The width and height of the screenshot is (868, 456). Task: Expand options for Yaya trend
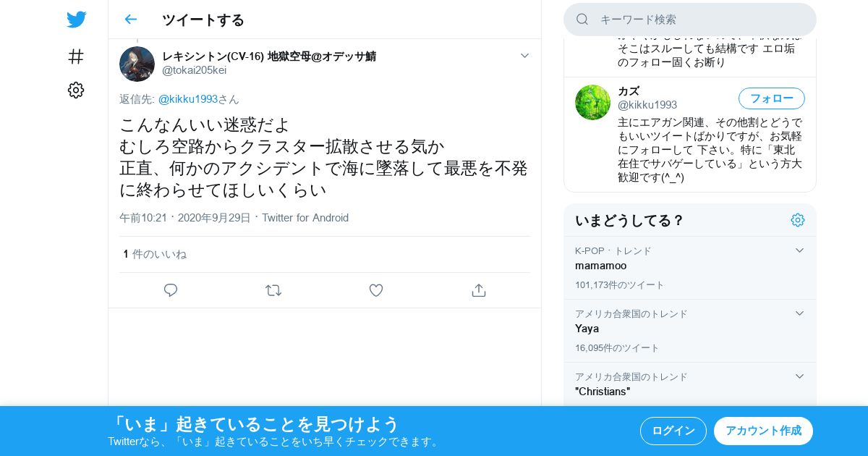click(799, 313)
